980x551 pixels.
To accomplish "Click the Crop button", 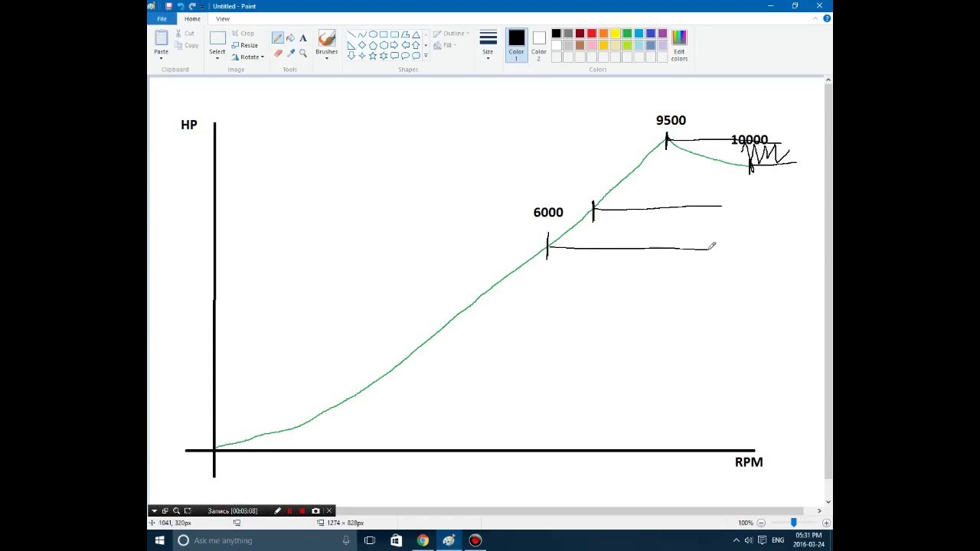I will pos(243,34).
